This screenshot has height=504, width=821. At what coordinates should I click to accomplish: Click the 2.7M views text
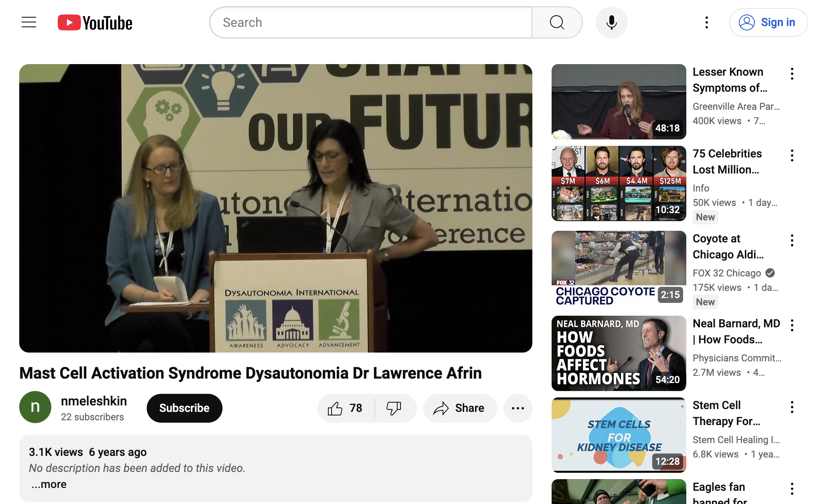[x=717, y=373]
